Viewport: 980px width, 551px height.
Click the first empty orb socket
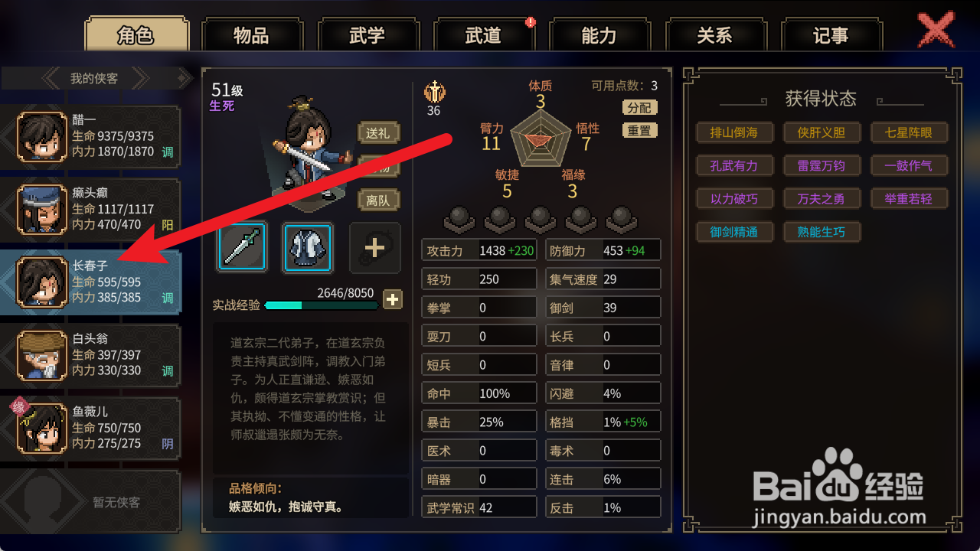coord(460,220)
